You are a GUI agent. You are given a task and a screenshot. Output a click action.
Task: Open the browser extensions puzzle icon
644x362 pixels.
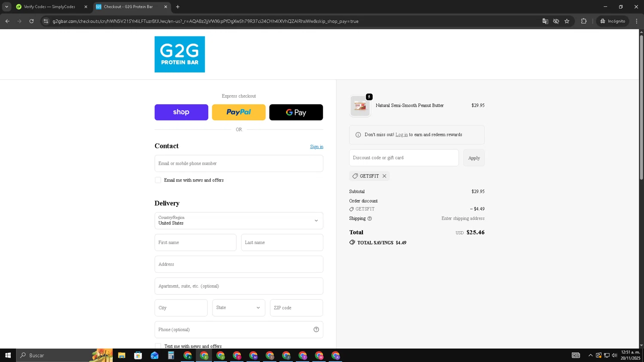tap(583, 21)
